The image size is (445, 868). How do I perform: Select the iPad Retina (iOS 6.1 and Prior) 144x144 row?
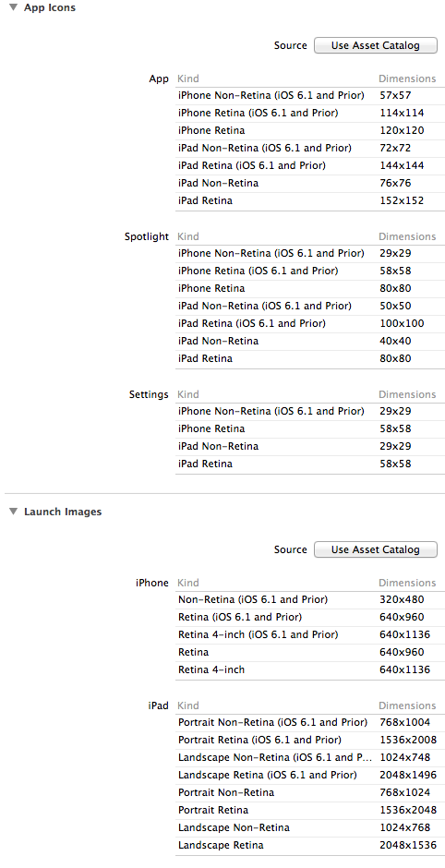pyautogui.click(x=310, y=165)
